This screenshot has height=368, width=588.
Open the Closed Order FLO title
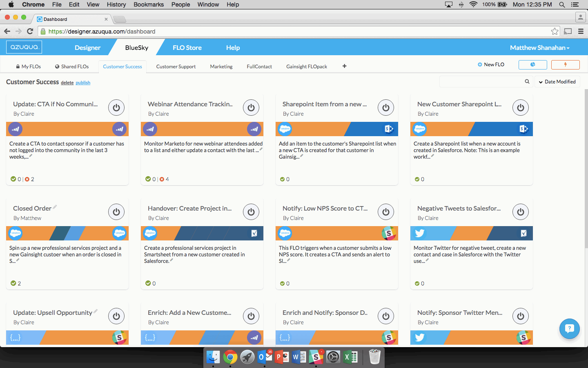click(32, 208)
